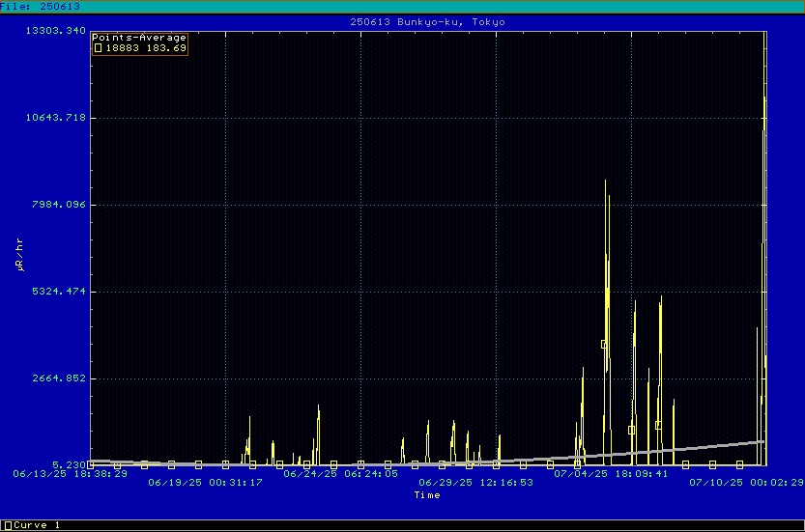
Task: Select the chart title 250613 Bunkyo-ku, Tokyo
Action: click(x=427, y=21)
